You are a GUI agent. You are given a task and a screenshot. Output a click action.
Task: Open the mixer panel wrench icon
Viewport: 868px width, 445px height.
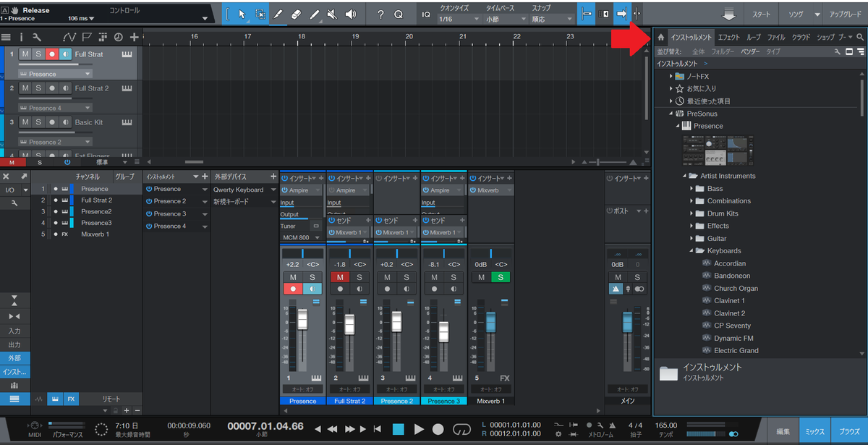(x=14, y=203)
